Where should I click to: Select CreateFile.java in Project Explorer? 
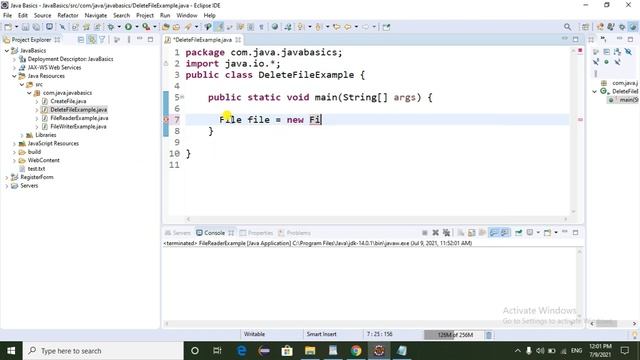point(68,101)
